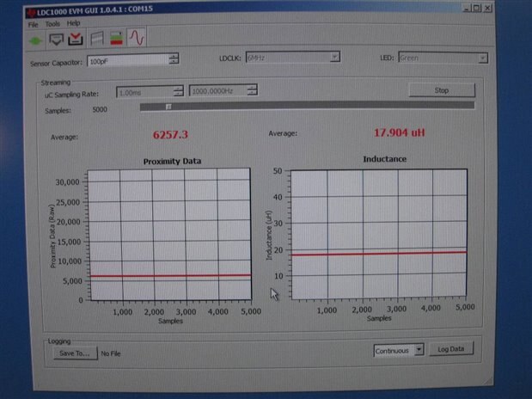The image size is (532, 399).
Task: Minimize the LDC1000 EVM GUI window
Action: [468, 8]
